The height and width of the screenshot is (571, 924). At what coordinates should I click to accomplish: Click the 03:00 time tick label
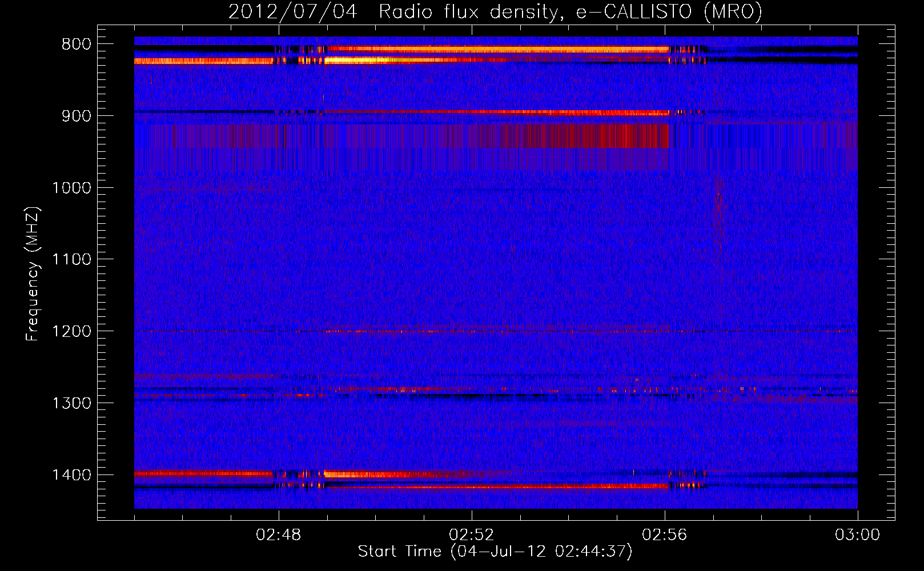point(857,535)
